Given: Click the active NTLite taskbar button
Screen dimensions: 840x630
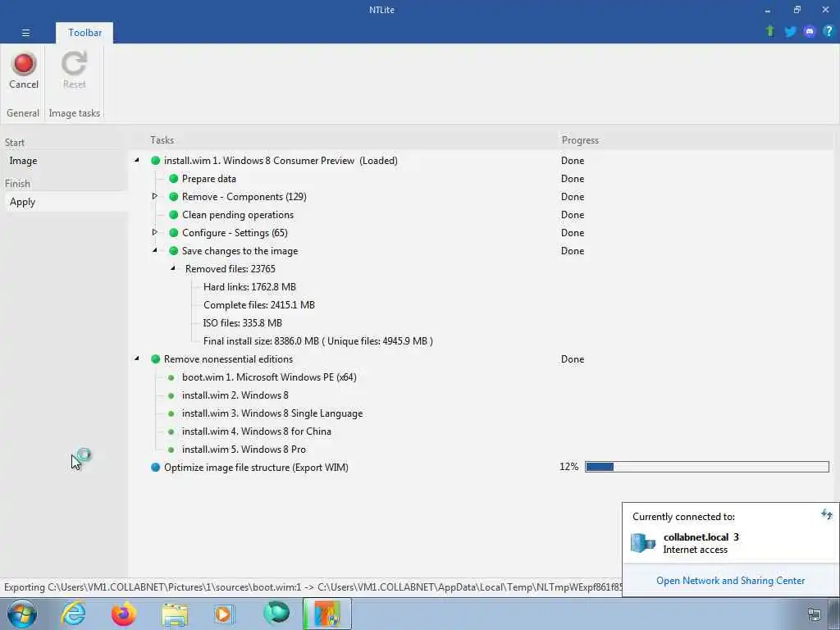Looking at the screenshot, I should [327, 614].
